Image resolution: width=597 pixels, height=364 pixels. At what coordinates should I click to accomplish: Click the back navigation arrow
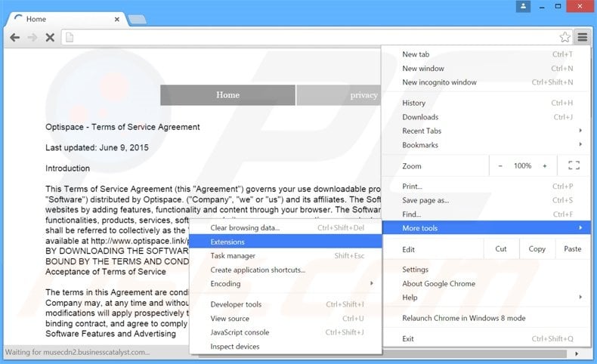click(x=15, y=37)
